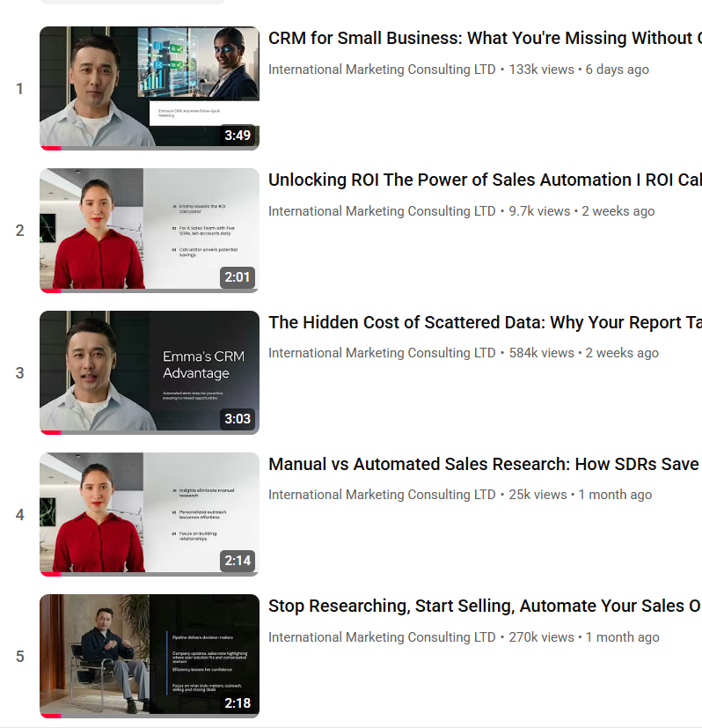Click the red progress bar under the 3:49 video
Viewport: 702px width, 728px height.
51,149
